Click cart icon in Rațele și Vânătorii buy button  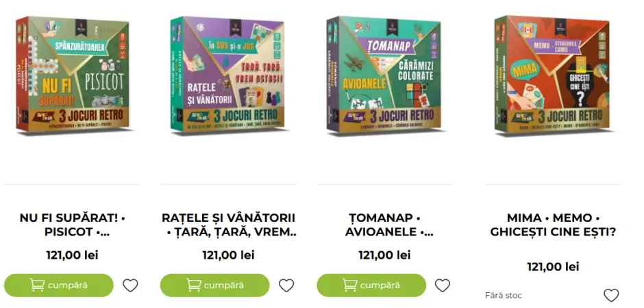coord(193,285)
